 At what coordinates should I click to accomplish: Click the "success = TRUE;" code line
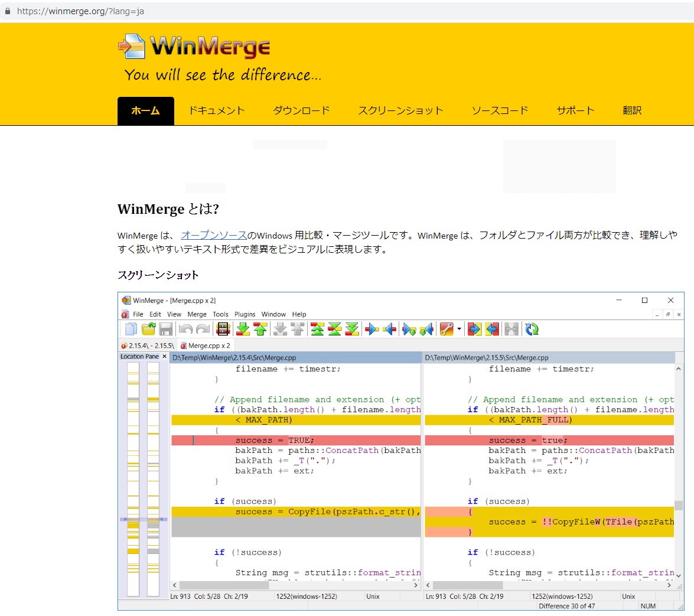[x=296, y=441]
